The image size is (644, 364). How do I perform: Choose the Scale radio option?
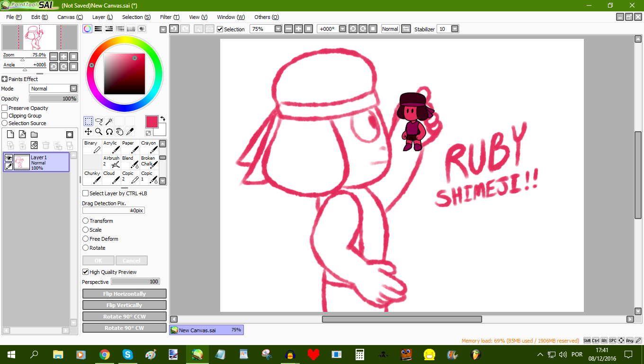[86, 230]
